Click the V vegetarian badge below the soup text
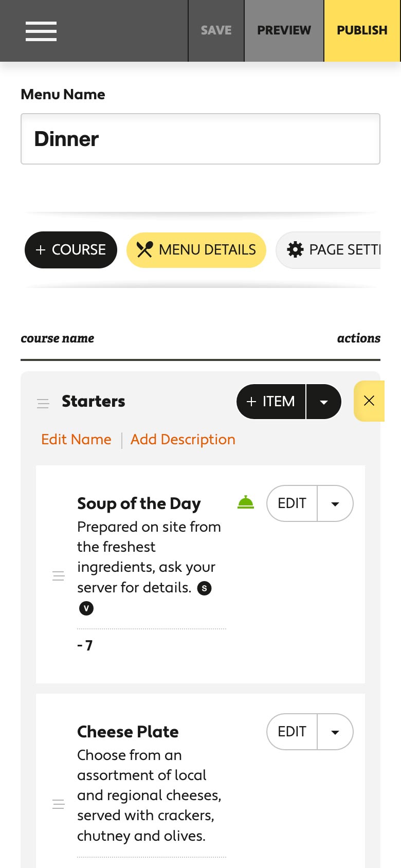Image resolution: width=401 pixels, height=868 pixels. coord(86,608)
